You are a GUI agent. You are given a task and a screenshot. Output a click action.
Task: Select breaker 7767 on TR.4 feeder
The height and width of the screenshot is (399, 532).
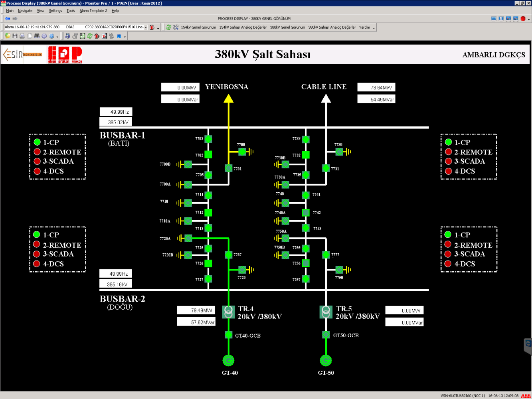(x=228, y=255)
